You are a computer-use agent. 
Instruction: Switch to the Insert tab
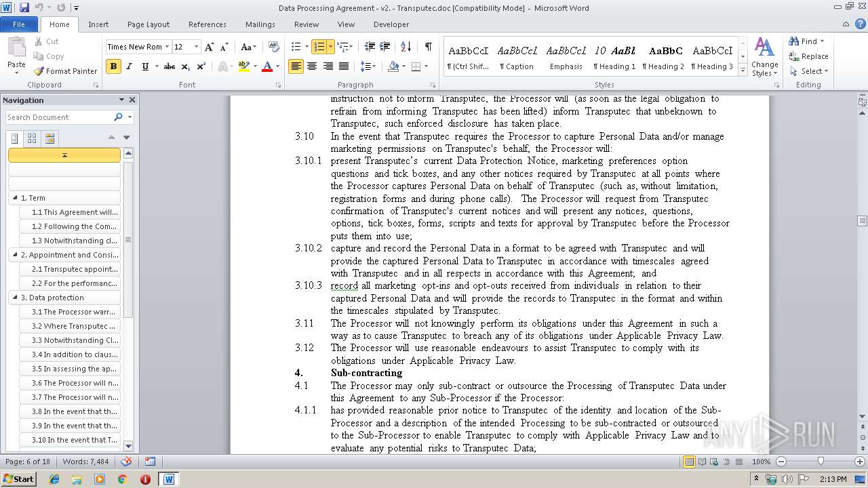coord(98,24)
